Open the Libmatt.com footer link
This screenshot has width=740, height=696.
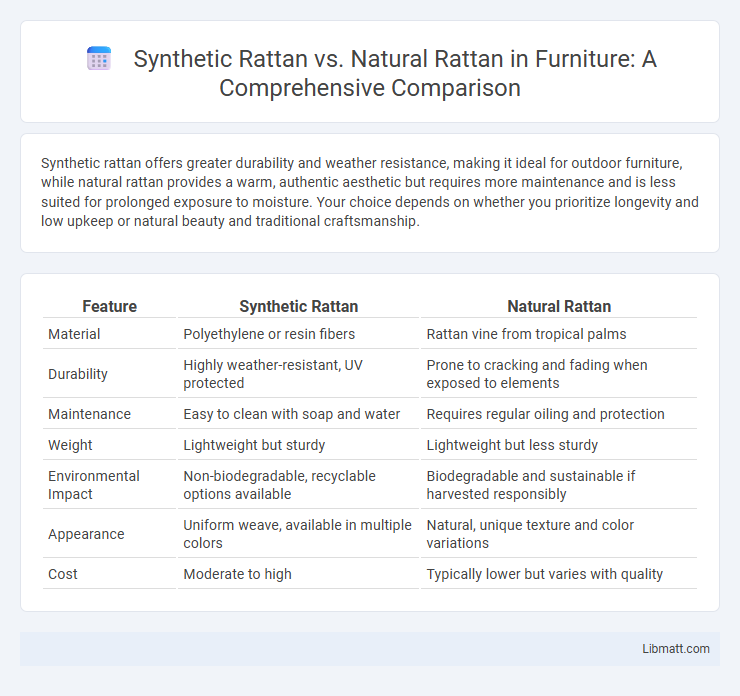(675, 649)
